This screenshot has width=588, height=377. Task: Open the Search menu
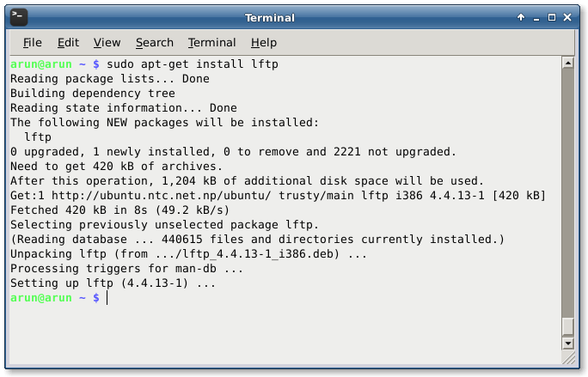point(155,43)
